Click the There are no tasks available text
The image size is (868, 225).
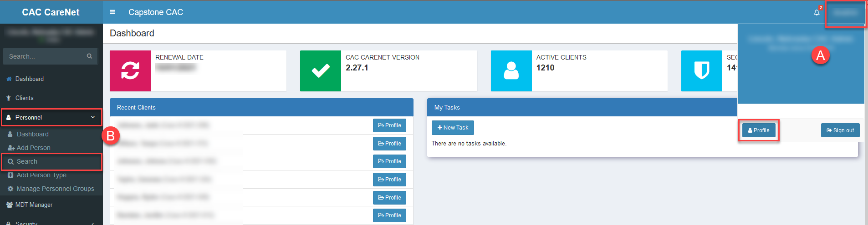coord(469,144)
